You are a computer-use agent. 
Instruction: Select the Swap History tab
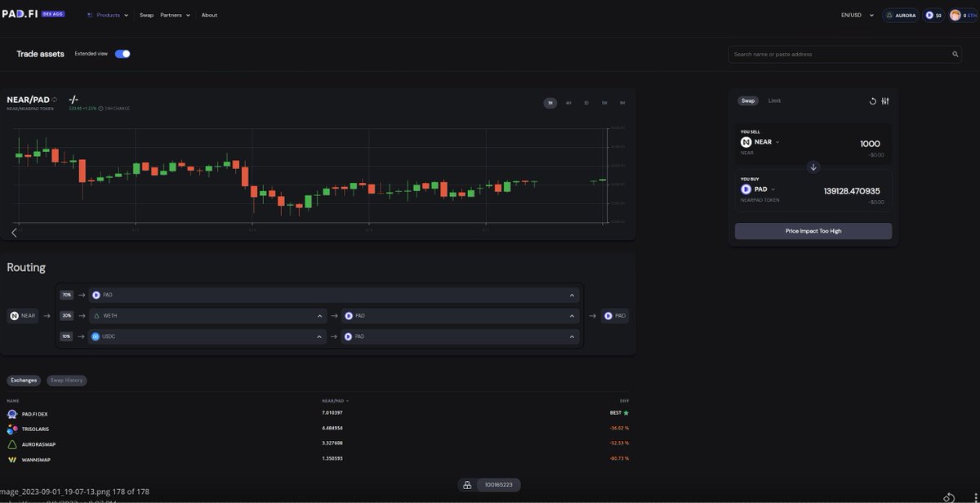point(66,381)
